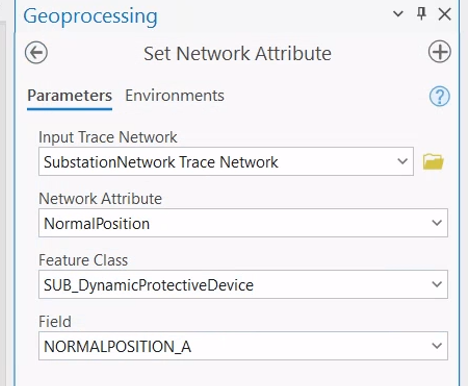Toggle auto-hide with the pin icon

[x=422, y=14]
